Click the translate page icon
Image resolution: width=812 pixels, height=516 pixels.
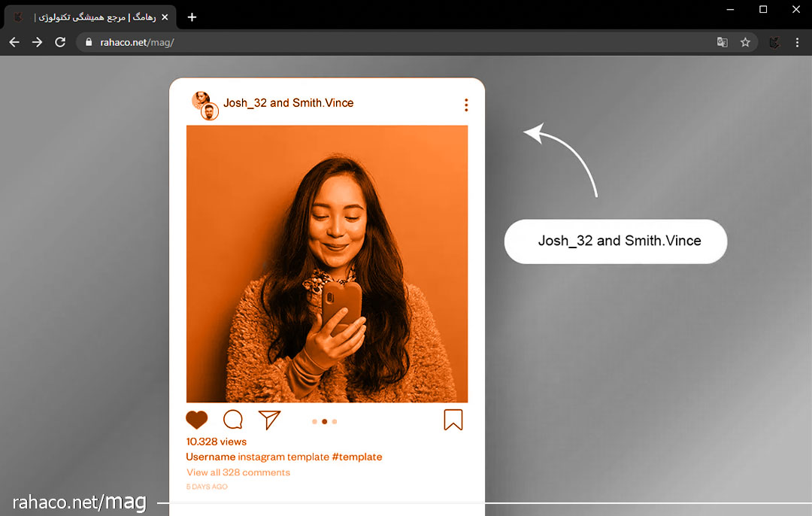coord(722,42)
